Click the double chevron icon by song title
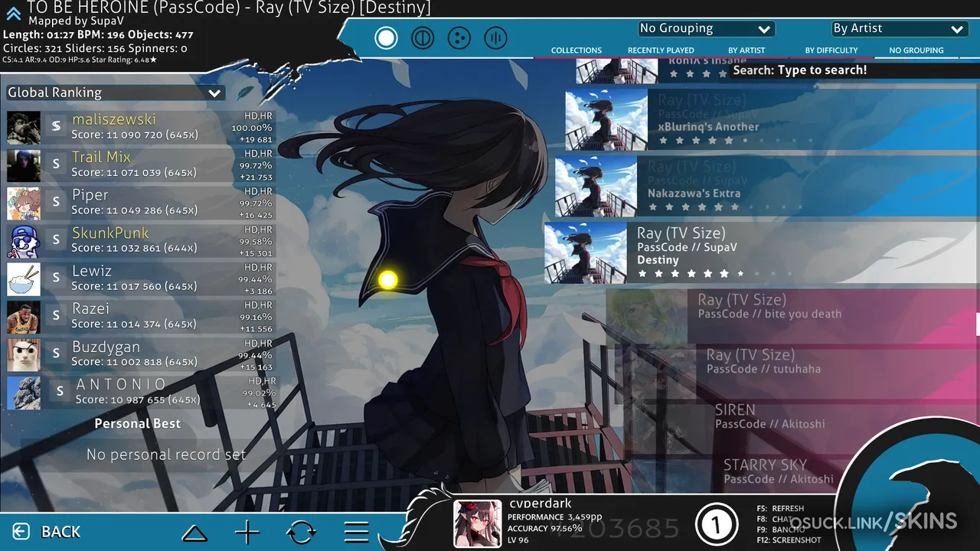Image resolution: width=980 pixels, height=551 pixels. click(13, 13)
